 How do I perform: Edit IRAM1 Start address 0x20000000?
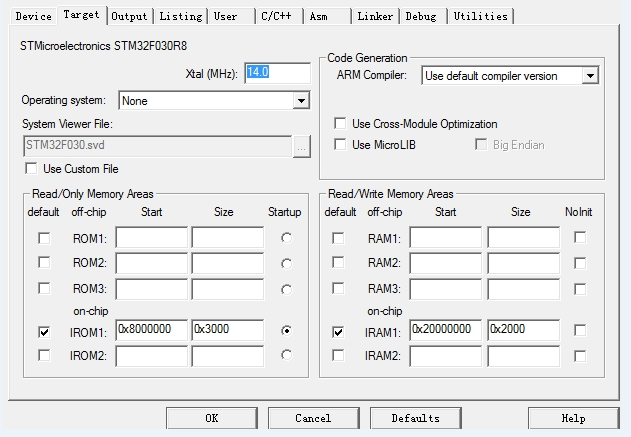445,330
